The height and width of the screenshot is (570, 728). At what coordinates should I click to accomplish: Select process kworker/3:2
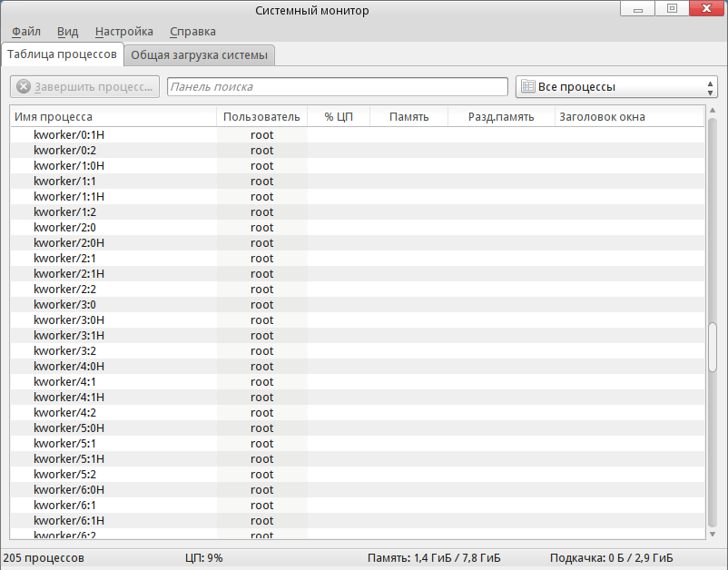point(358,351)
